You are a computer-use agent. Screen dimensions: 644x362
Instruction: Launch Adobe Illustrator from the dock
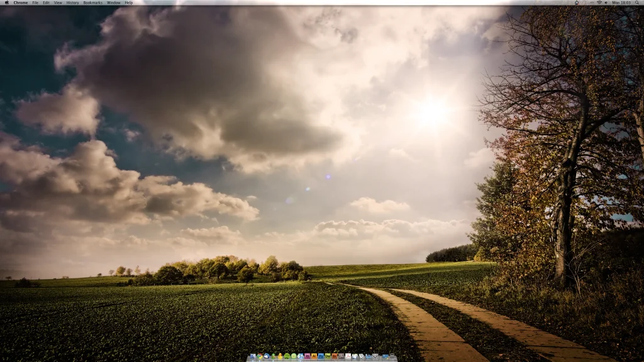314,356
